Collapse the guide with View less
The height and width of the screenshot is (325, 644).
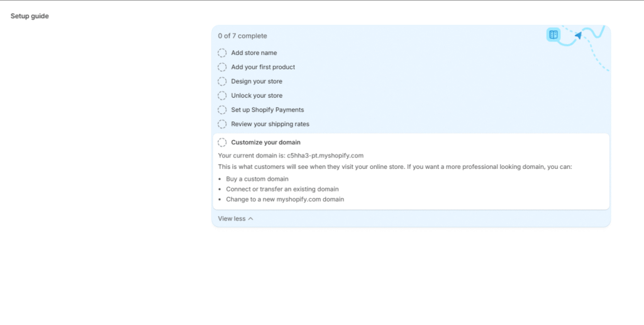(x=235, y=219)
